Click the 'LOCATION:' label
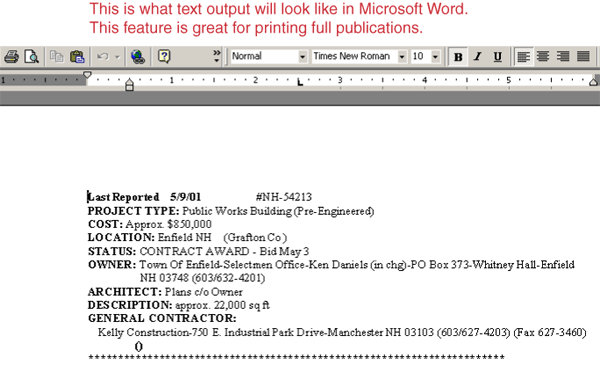Screen dimensions: 600x387 click(x=121, y=238)
